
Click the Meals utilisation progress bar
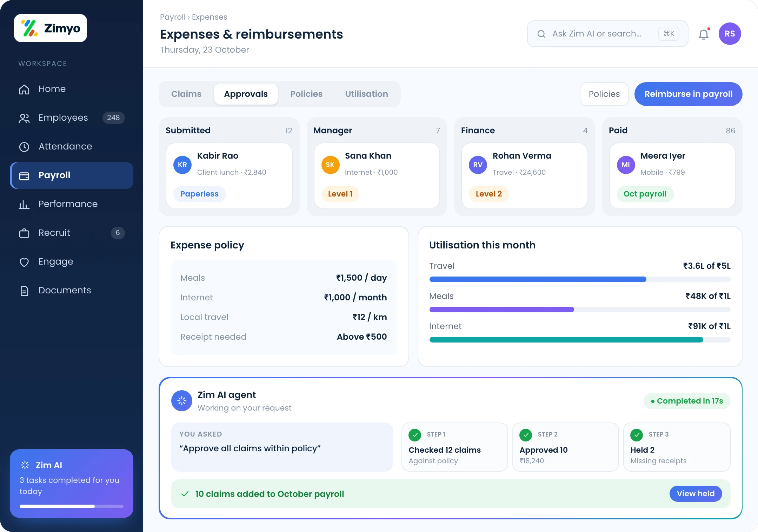coord(580,310)
